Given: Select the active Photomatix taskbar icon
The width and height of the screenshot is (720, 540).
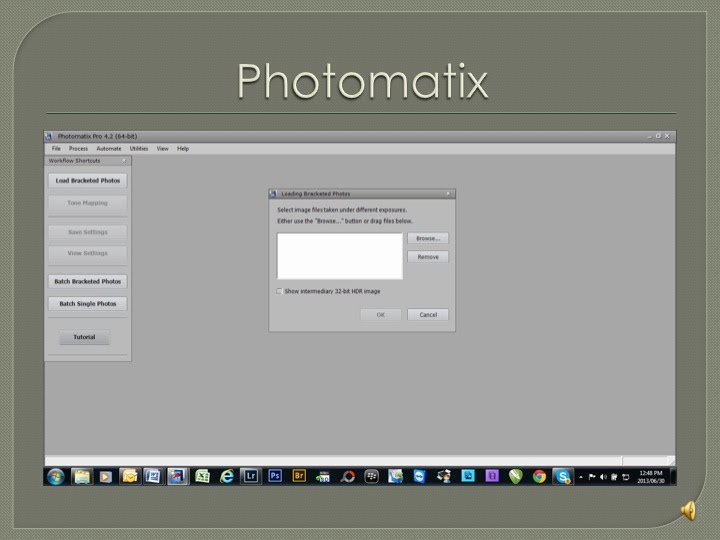Looking at the screenshot, I should point(177,477).
